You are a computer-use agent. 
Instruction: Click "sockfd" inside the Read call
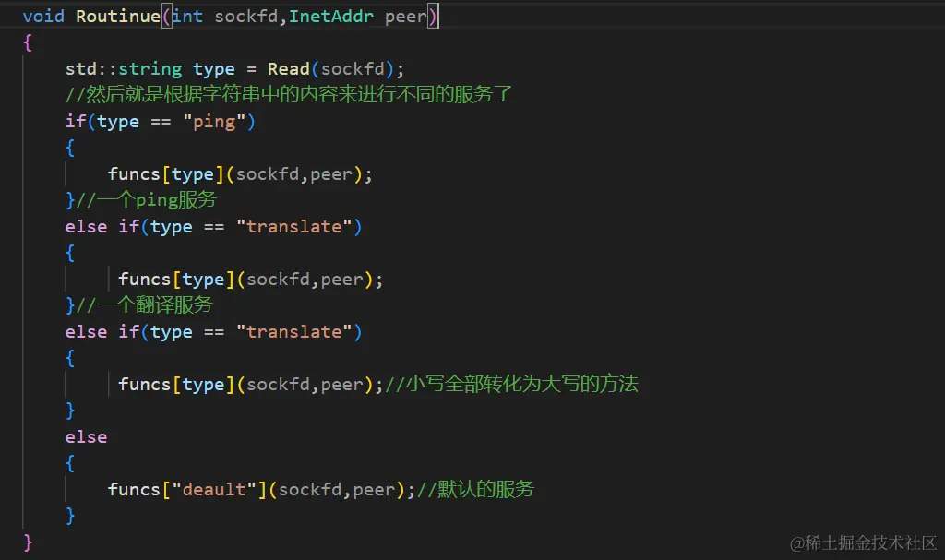pyautogui.click(x=353, y=68)
